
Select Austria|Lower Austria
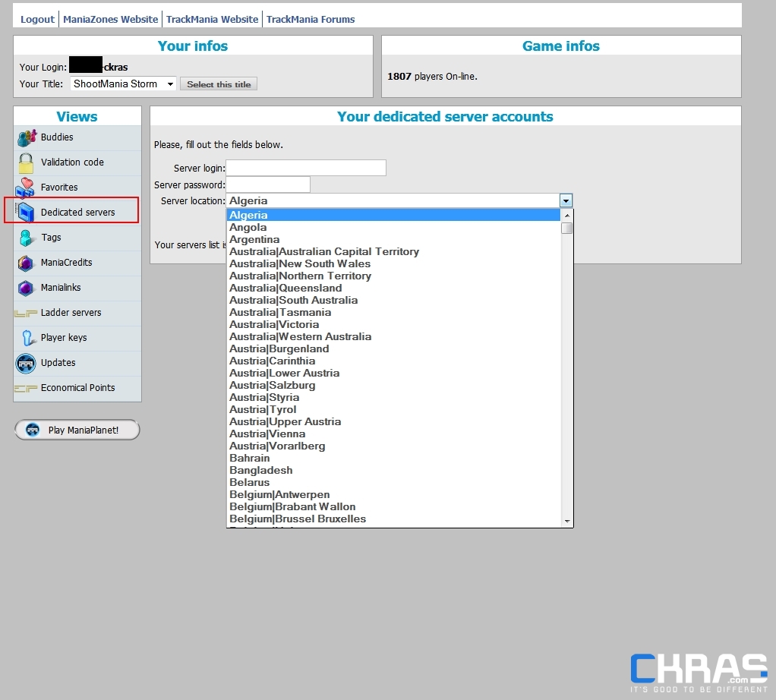[x=393, y=373]
